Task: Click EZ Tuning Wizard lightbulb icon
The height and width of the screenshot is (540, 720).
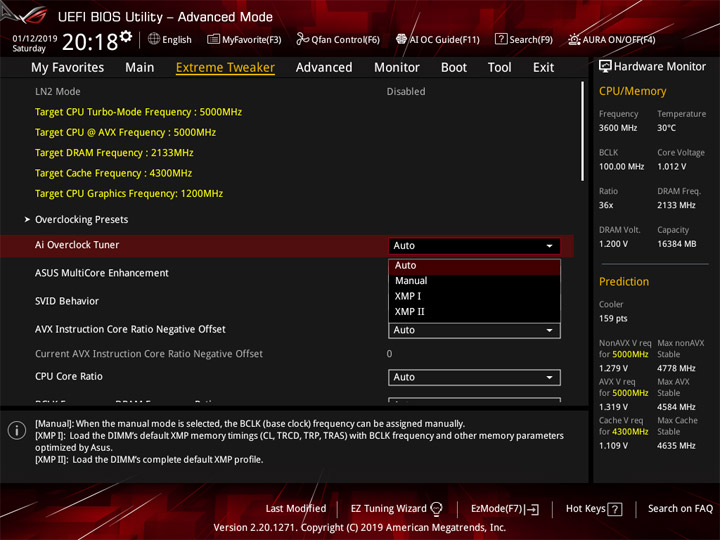Action: pyautogui.click(x=436, y=509)
